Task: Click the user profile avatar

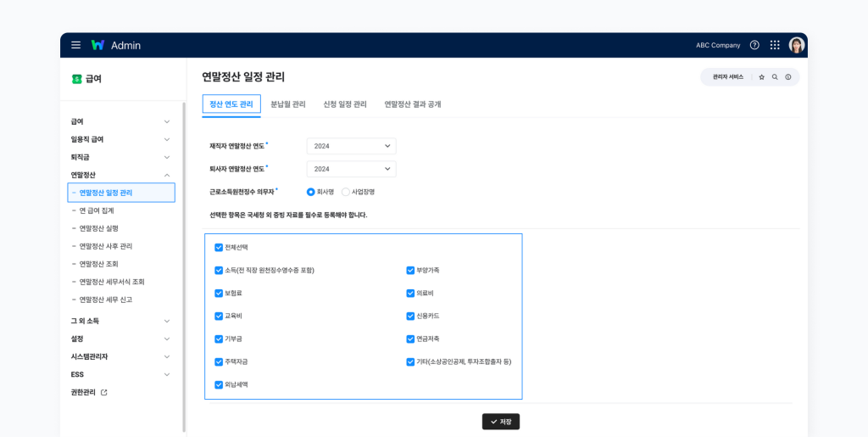Action: (797, 46)
